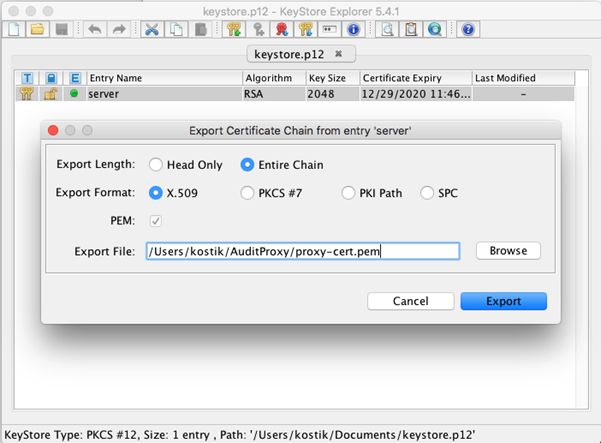Viewport: 601px width, 443px height.
Task: Click the Examine Clipboard icon
Action: [x=411, y=29]
